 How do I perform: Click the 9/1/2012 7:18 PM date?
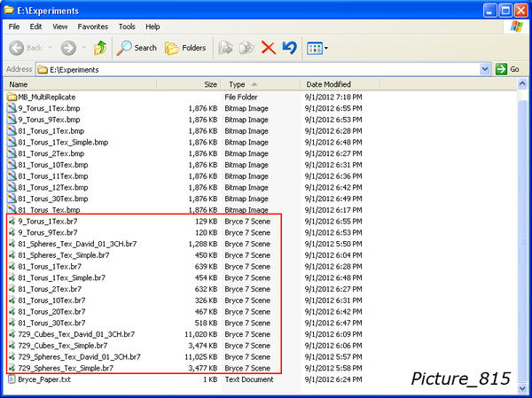(333, 97)
